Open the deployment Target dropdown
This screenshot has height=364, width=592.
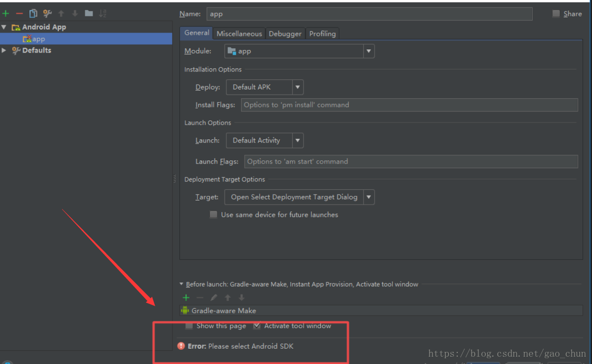368,197
